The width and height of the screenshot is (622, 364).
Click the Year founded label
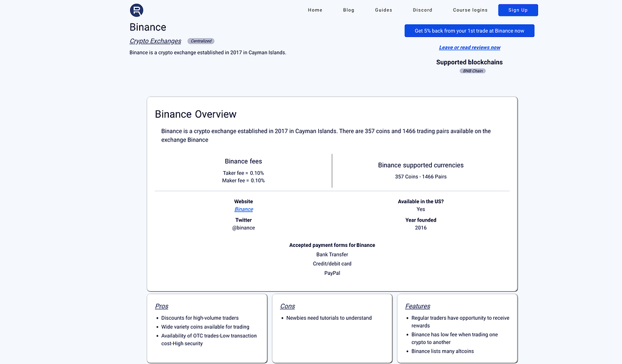420,220
